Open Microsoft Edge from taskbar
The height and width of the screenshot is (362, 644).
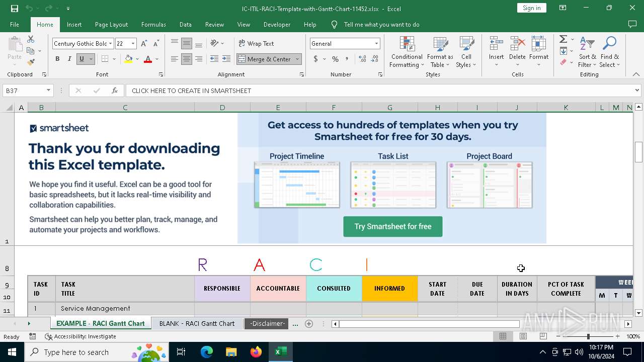[x=207, y=352]
